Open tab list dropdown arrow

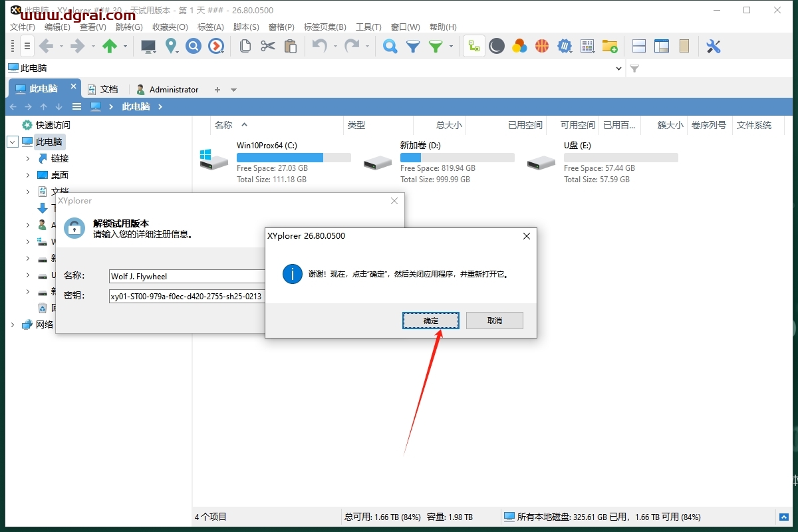pos(233,89)
